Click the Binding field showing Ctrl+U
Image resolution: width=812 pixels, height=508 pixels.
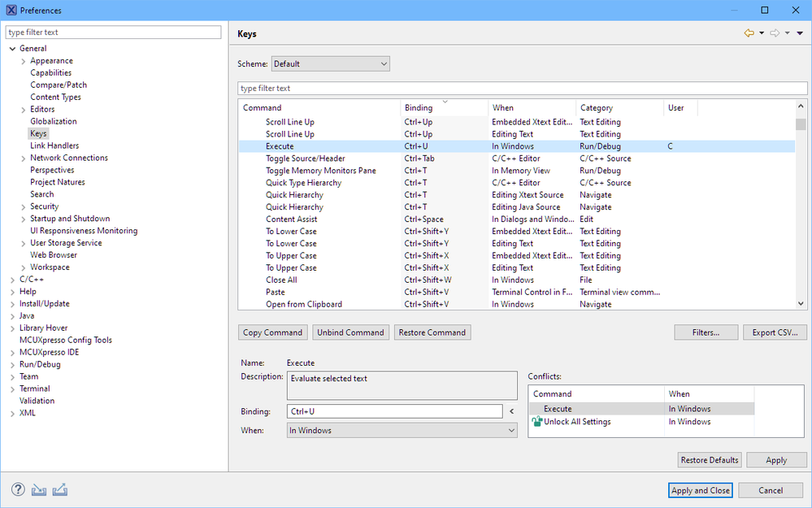(394, 411)
